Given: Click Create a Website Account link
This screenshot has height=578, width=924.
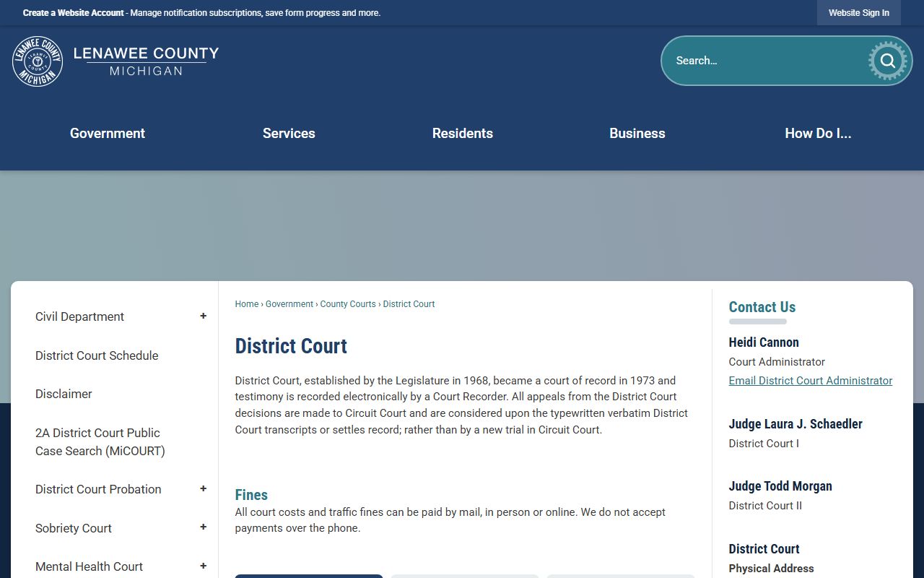Looking at the screenshot, I should pos(73,13).
